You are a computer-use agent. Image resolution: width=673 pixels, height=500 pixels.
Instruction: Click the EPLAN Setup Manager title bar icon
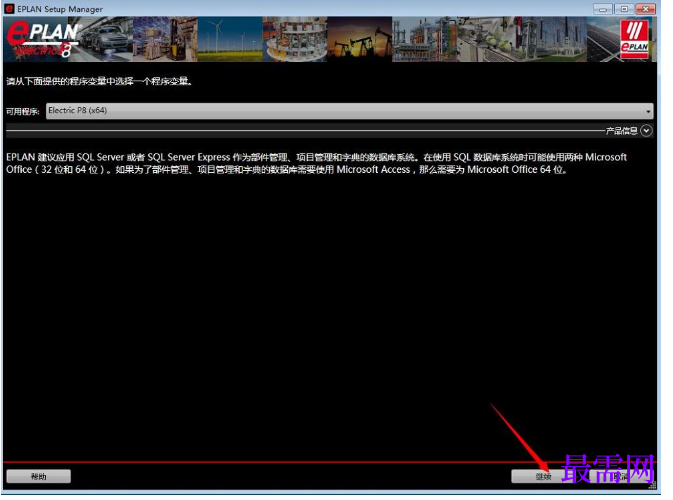[x=9, y=9]
